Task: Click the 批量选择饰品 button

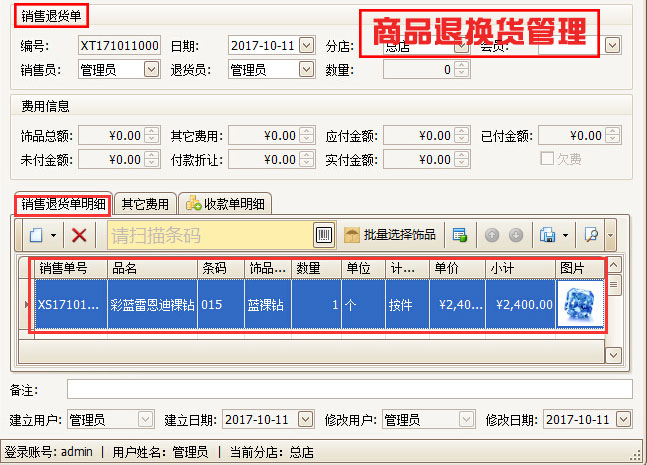Action: pyautogui.click(x=390, y=235)
